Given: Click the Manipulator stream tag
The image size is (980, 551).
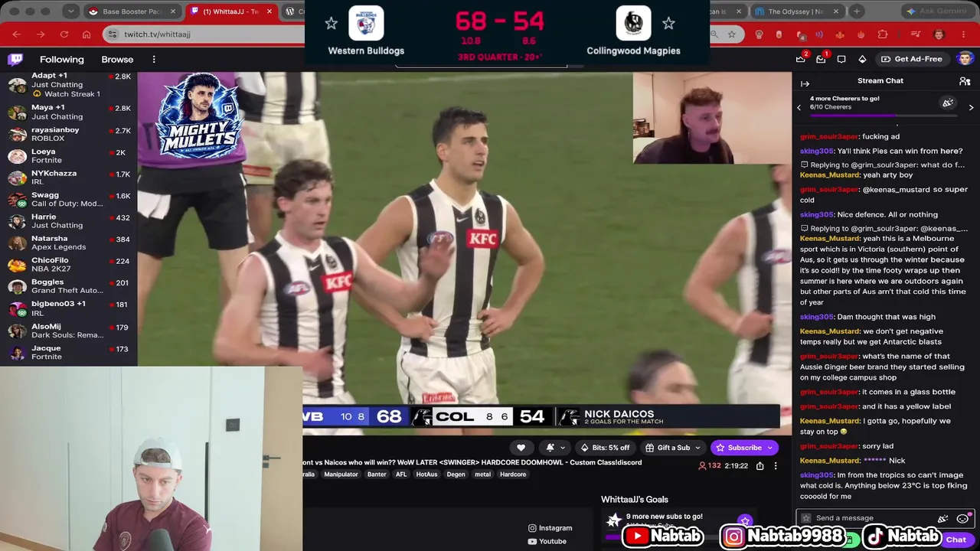Looking at the screenshot, I should (341, 474).
